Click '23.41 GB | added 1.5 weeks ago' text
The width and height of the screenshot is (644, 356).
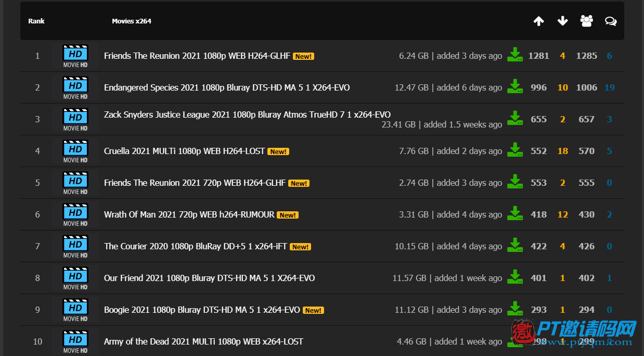pos(442,124)
